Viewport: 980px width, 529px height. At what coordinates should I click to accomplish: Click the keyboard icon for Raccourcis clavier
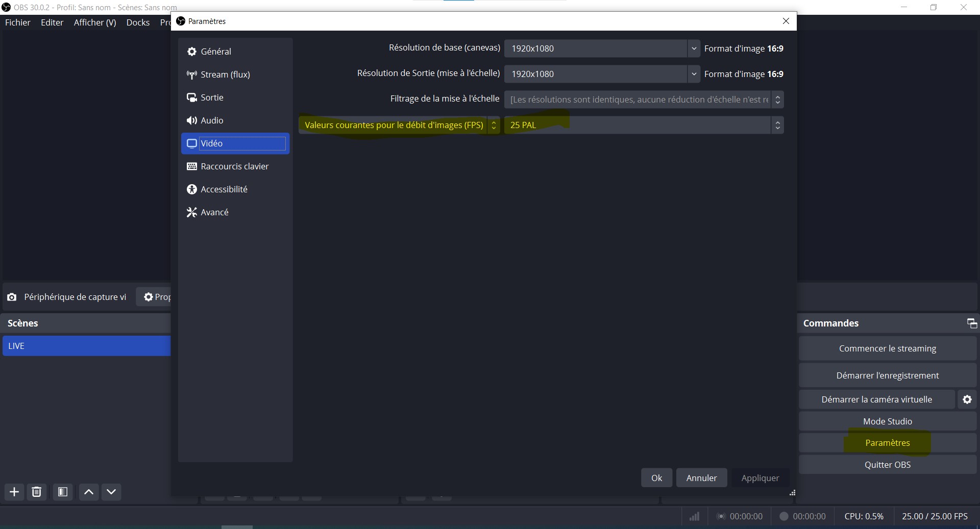[192, 166]
